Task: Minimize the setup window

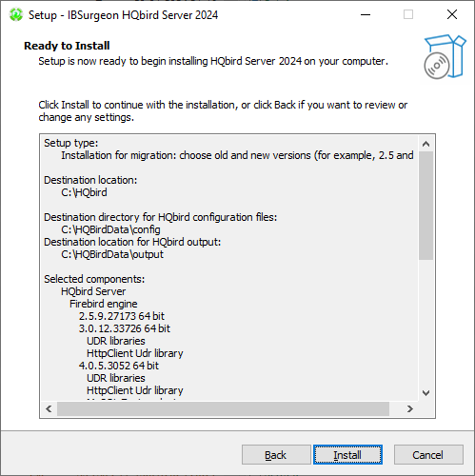Action: click(366, 14)
